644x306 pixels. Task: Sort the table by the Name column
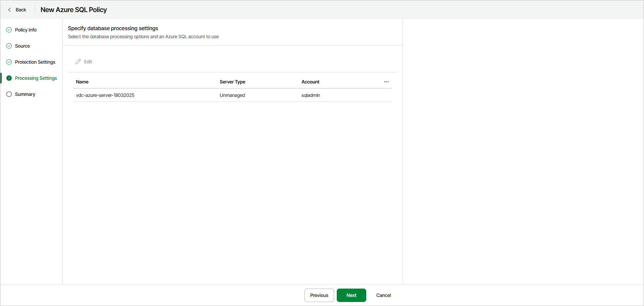(82, 81)
